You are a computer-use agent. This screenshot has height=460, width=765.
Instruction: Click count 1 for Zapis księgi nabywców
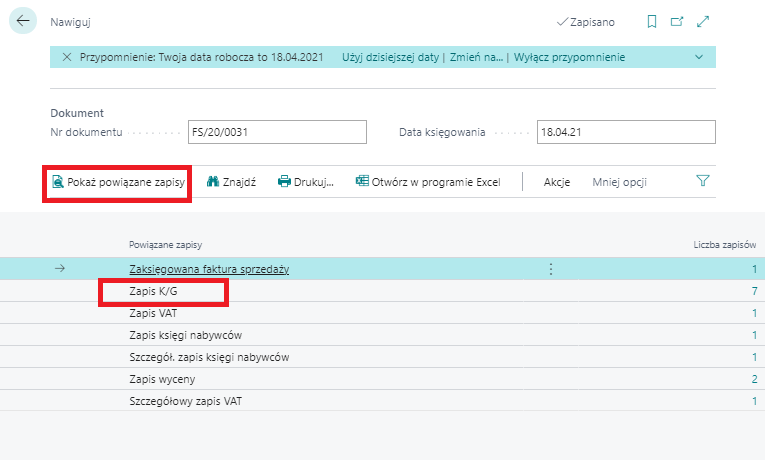tap(754, 335)
